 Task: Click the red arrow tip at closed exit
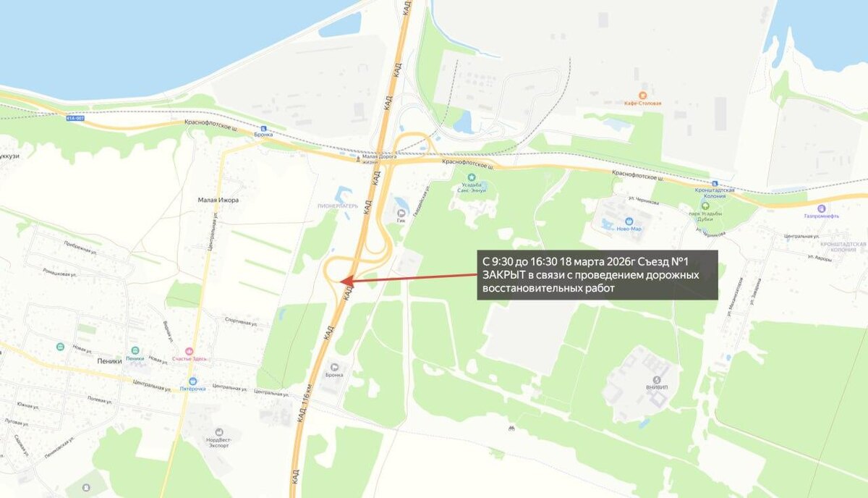(341, 281)
